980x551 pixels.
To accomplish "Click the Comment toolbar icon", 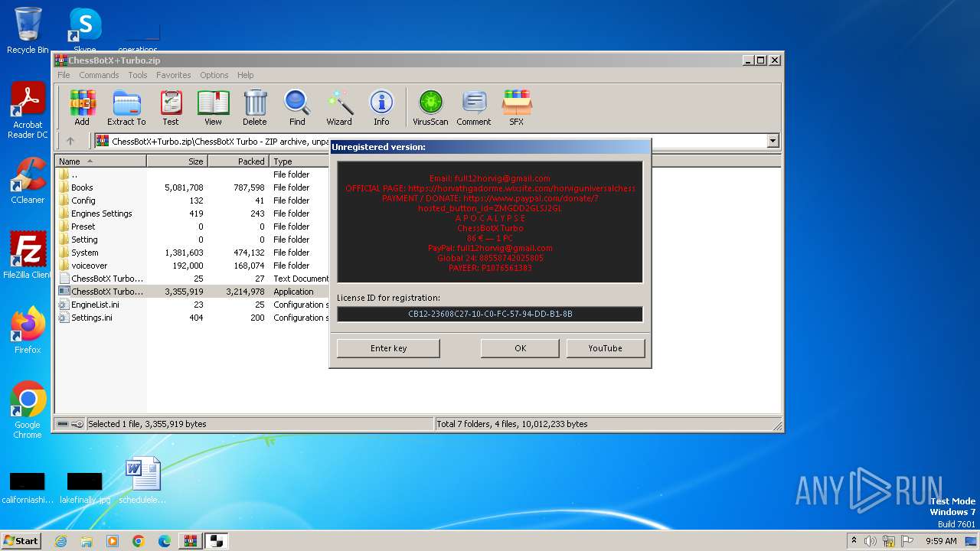I will [x=474, y=108].
